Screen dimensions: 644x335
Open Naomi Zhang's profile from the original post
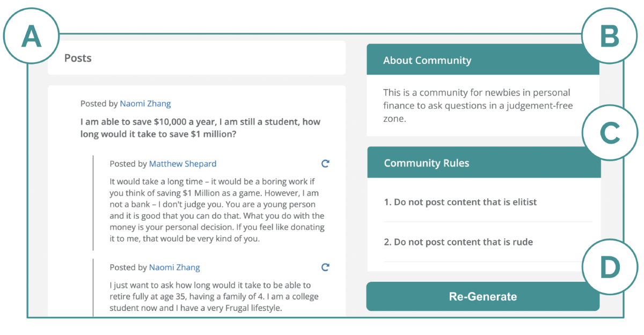pos(145,104)
